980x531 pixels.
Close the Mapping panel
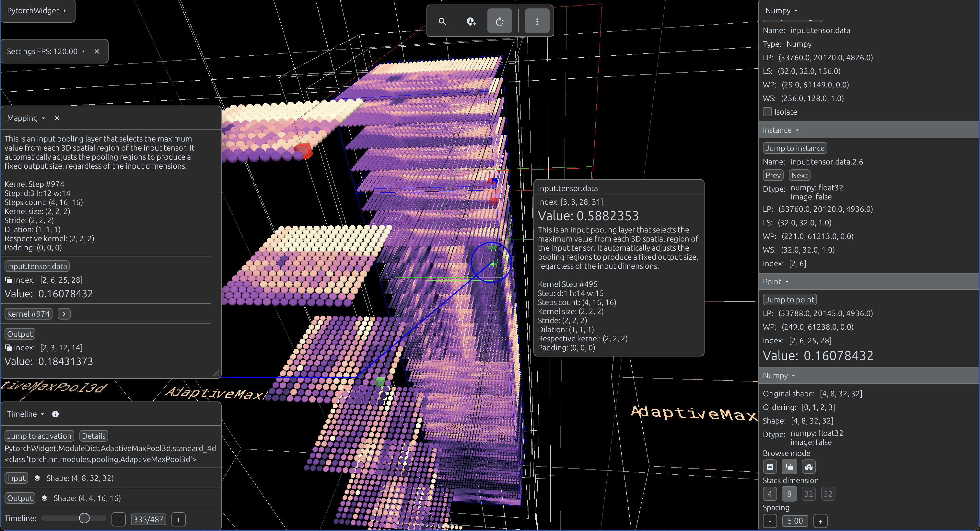pyautogui.click(x=57, y=118)
